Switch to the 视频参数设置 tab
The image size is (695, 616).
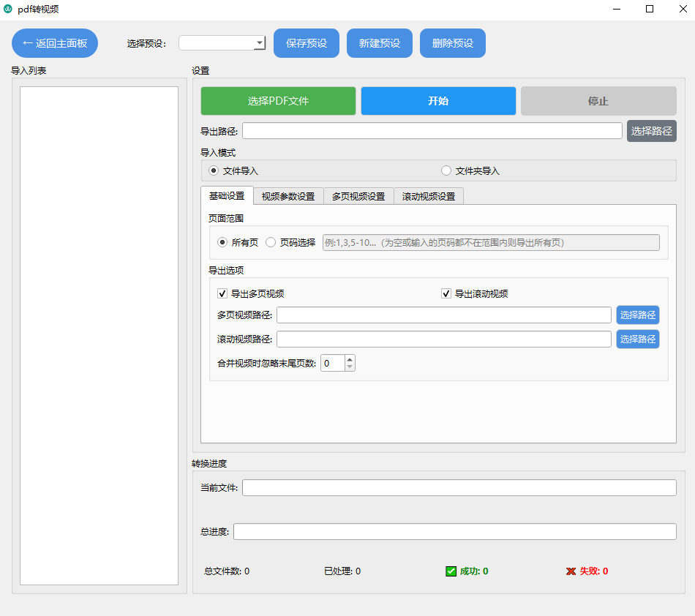[288, 196]
